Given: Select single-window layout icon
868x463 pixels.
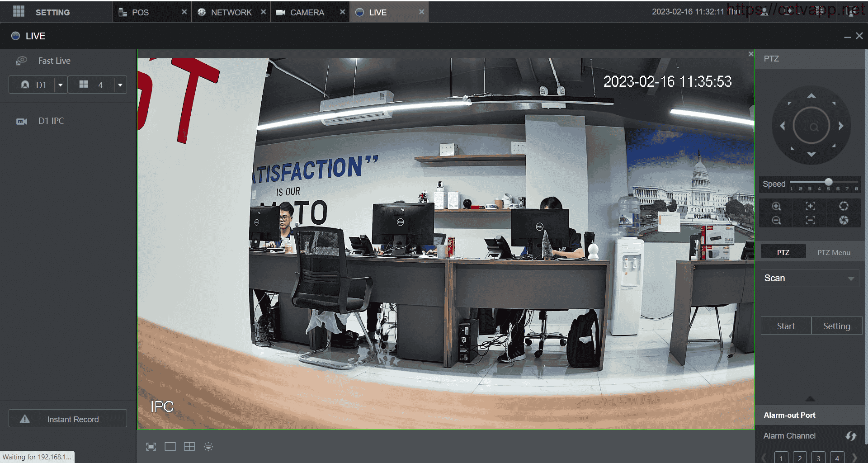Looking at the screenshot, I should point(170,447).
